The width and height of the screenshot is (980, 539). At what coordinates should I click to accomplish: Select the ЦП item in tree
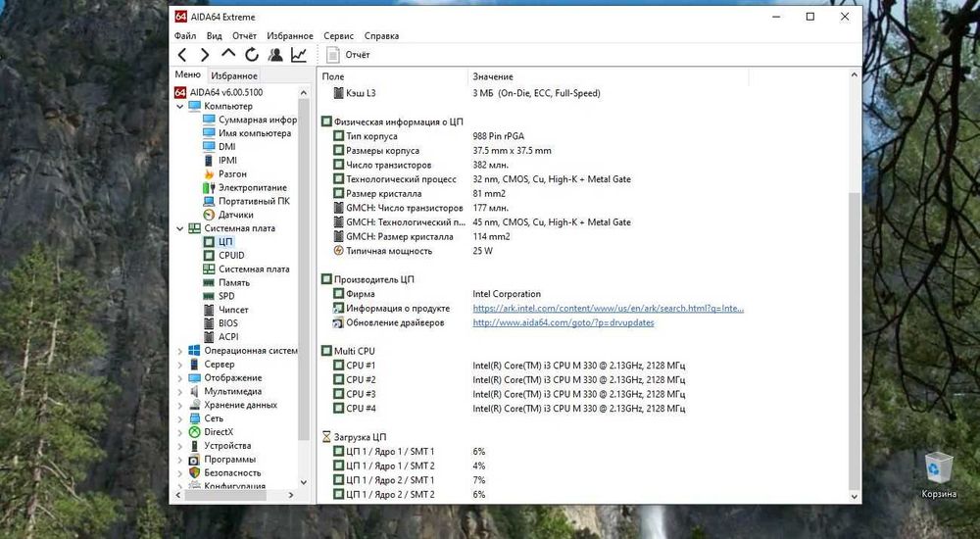pyautogui.click(x=225, y=242)
